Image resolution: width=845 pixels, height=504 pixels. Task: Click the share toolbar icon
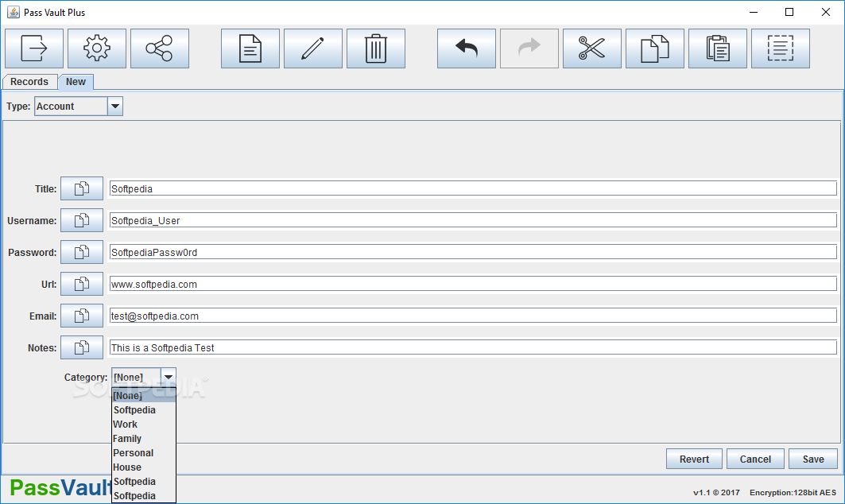160,48
